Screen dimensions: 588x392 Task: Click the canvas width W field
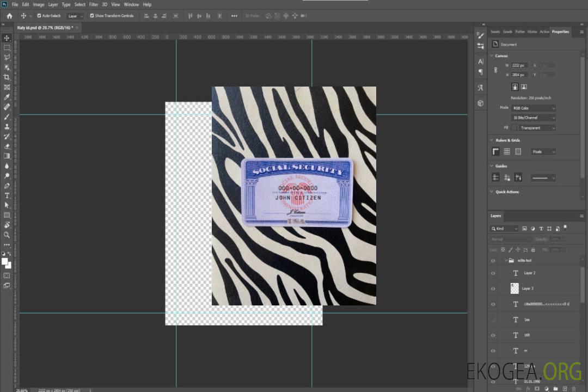tap(519, 65)
